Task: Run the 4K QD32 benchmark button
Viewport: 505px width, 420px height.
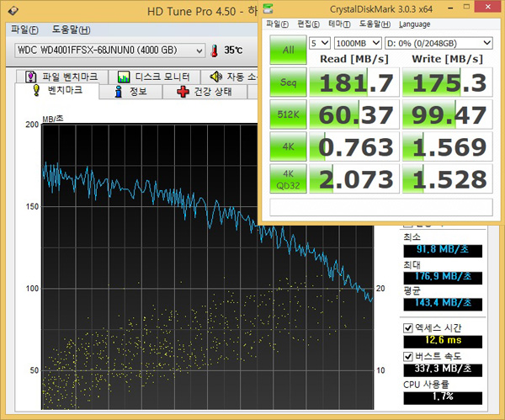Action: click(x=288, y=178)
